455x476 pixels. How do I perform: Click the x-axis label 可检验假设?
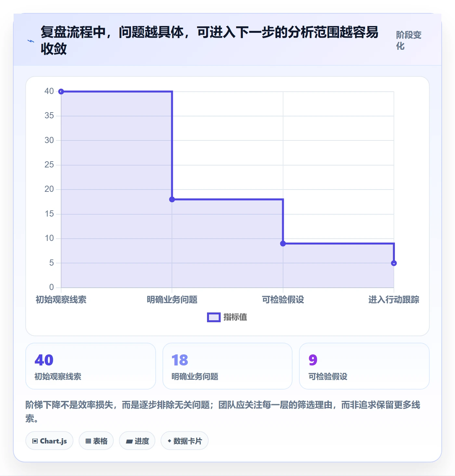tap(283, 299)
